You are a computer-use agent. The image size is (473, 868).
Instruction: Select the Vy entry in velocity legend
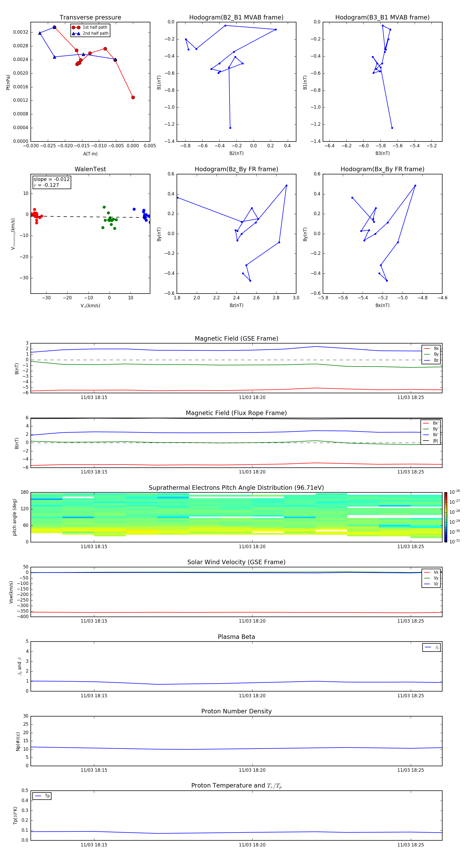click(x=431, y=578)
